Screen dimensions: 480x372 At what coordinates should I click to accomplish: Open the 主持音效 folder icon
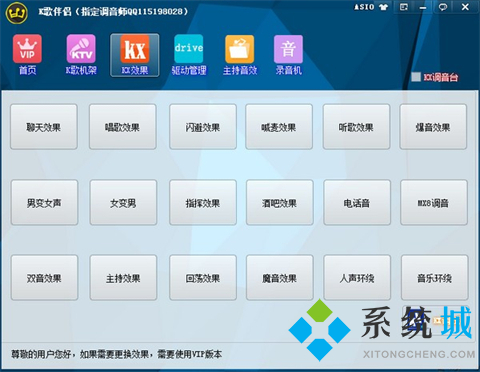[x=240, y=55]
